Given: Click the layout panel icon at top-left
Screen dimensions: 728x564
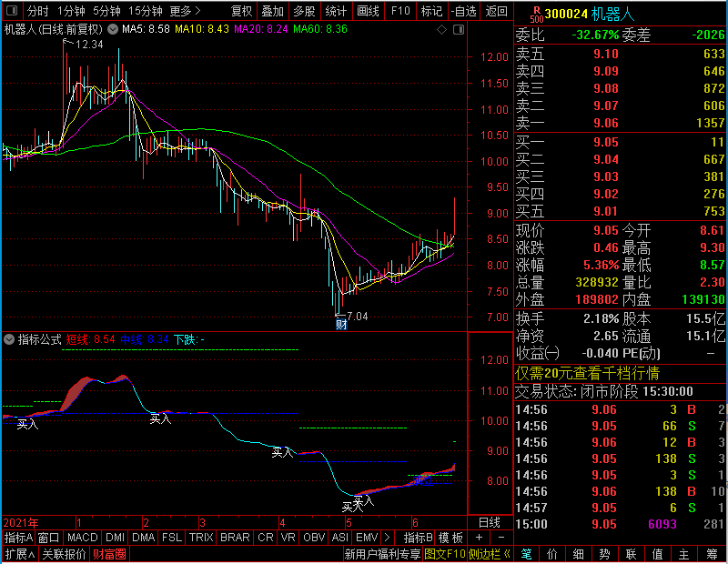Looking at the screenshot, I should (12, 11).
